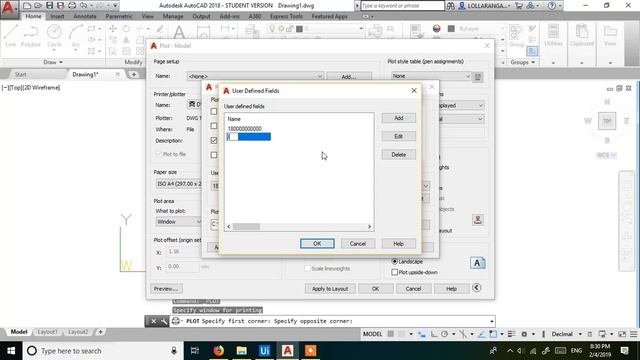Toggle grid display in status bar

[391, 334]
